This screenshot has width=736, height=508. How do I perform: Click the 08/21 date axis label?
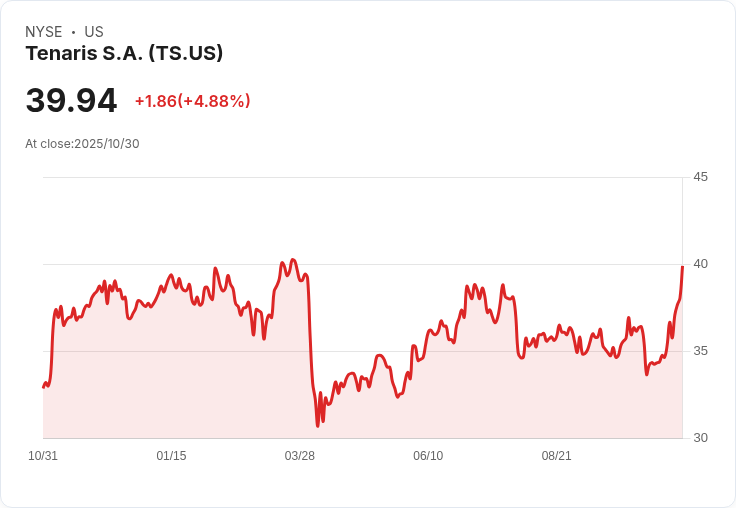(556, 456)
